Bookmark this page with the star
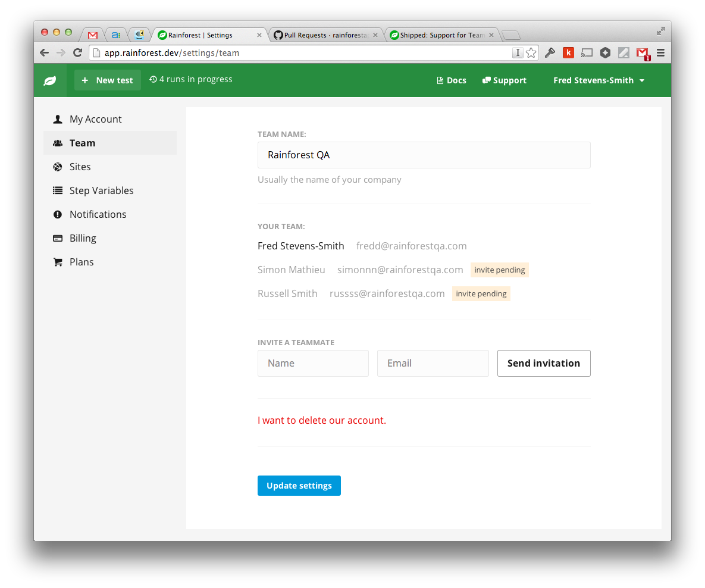Viewport: 705px width, 588px height. coord(531,52)
